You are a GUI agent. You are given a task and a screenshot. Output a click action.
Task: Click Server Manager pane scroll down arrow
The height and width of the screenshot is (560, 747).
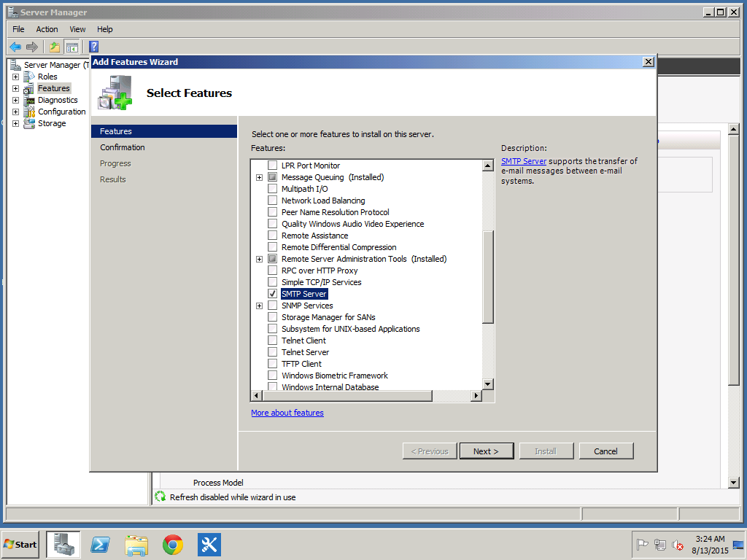[734, 483]
